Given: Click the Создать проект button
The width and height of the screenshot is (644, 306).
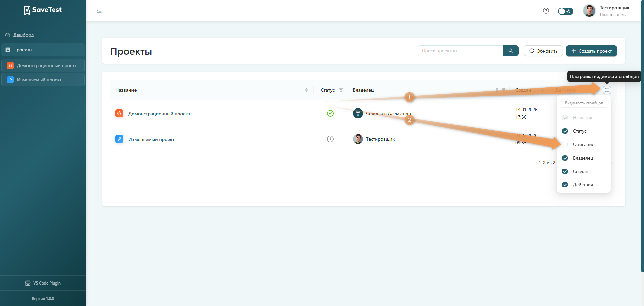Looking at the screenshot, I should [591, 51].
